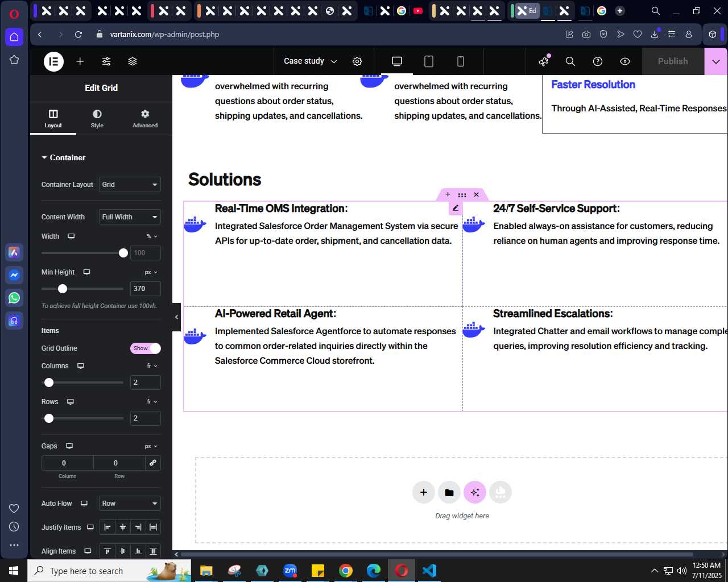Image resolution: width=728 pixels, height=582 pixels.
Task: Align items to bottom
Action: (138, 551)
